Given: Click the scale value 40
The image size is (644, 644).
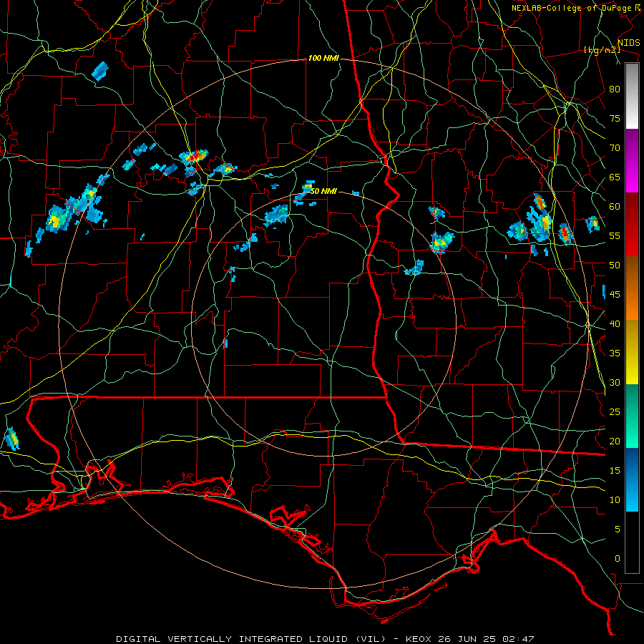Looking at the screenshot, I should pos(615,324).
